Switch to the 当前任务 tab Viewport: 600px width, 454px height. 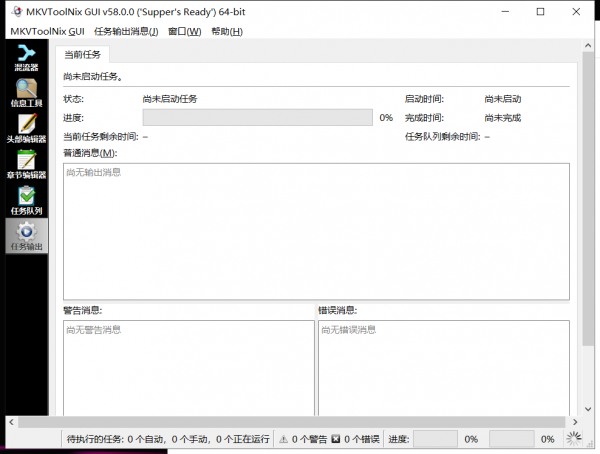[x=82, y=55]
